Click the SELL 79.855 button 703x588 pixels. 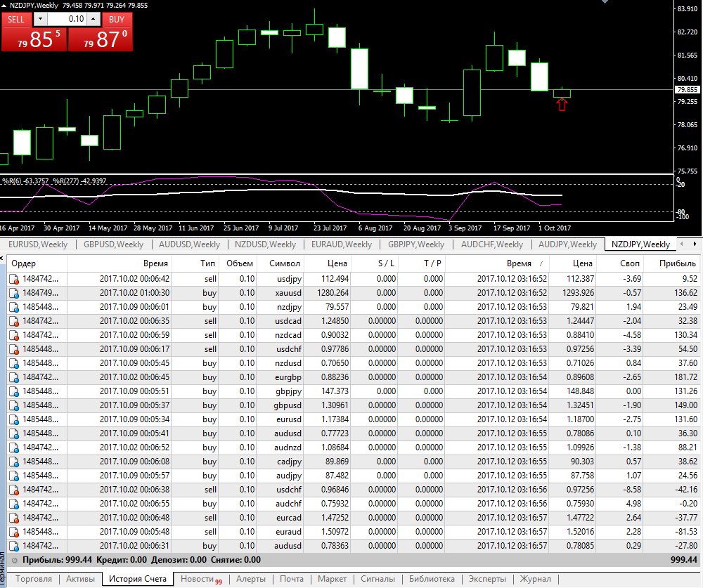[34, 32]
